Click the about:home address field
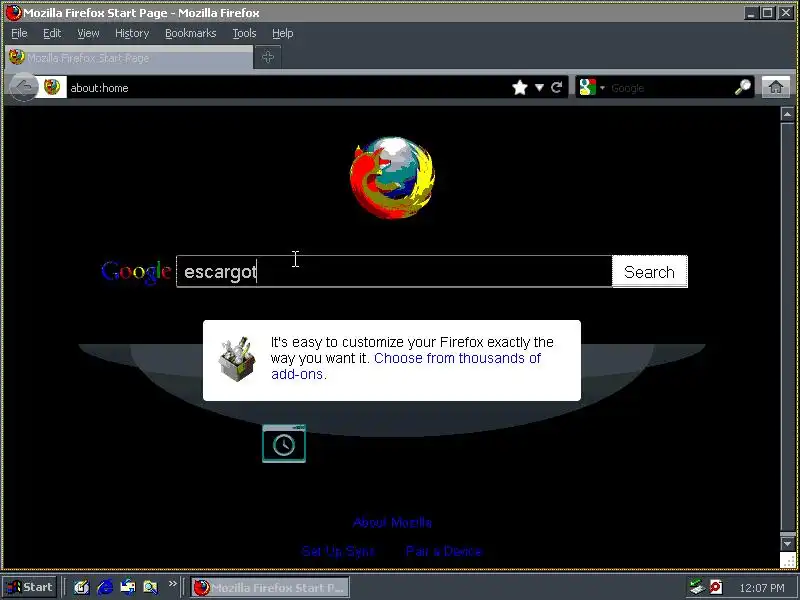Viewport: 800px width, 600px height. (x=286, y=88)
